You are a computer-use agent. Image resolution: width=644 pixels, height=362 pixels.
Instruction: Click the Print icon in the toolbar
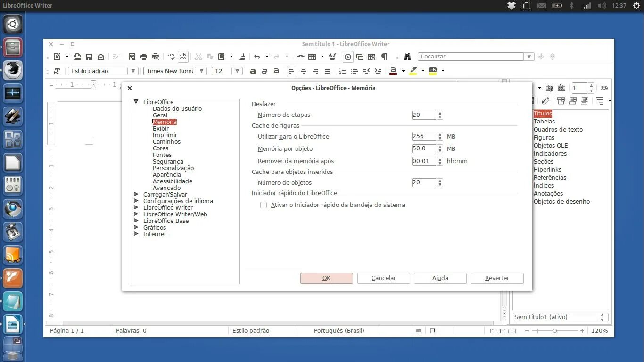coord(144,57)
